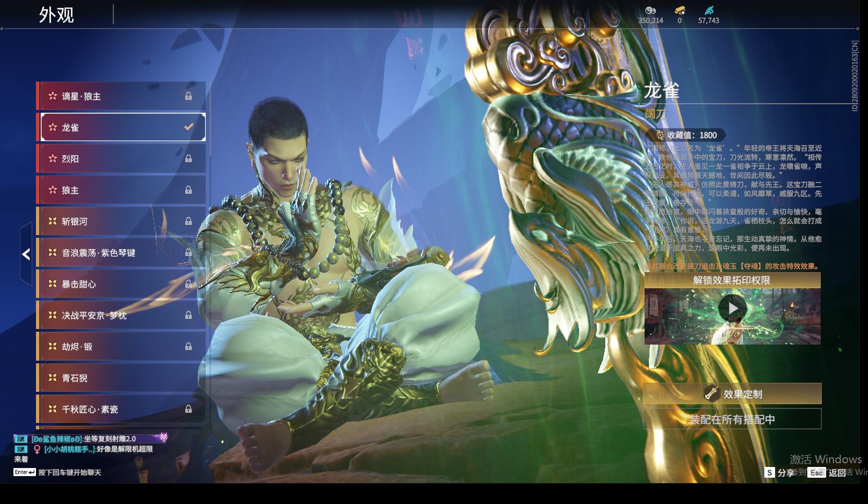Choose the 青石猊 skin
868x504 pixels.
[121, 378]
